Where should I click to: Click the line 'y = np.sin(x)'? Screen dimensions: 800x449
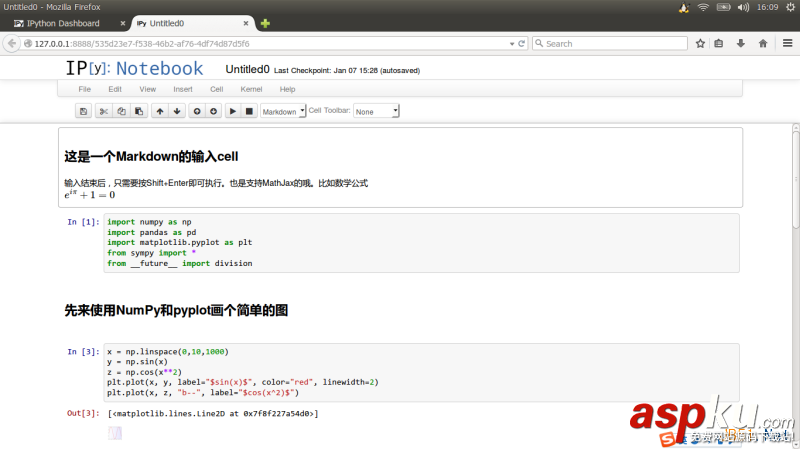click(137, 362)
